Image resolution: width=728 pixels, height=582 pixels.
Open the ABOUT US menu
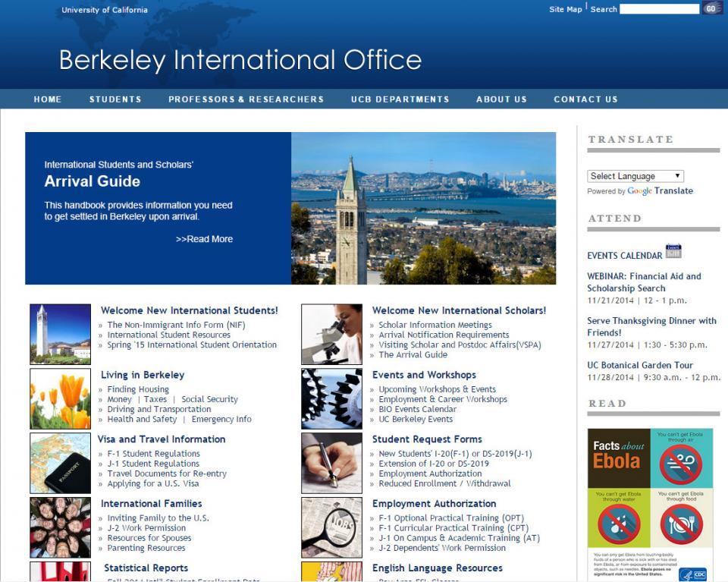coord(501,99)
